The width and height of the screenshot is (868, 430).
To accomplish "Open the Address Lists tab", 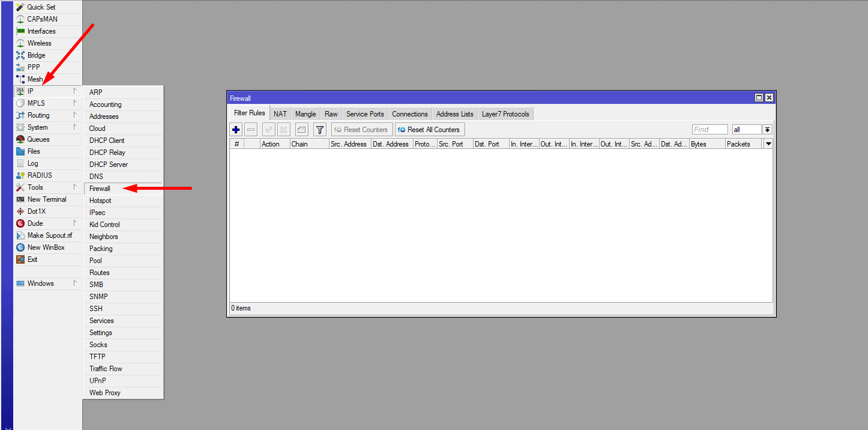I will tap(455, 114).
